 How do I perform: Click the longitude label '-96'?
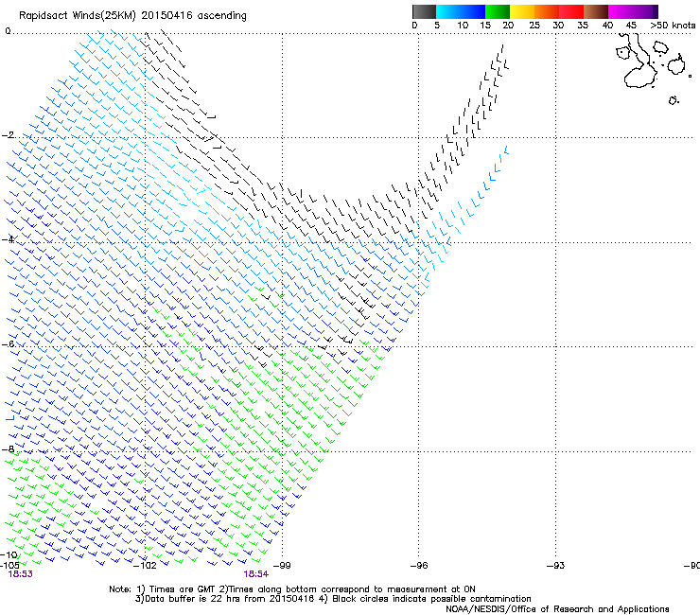coord(419,566)
